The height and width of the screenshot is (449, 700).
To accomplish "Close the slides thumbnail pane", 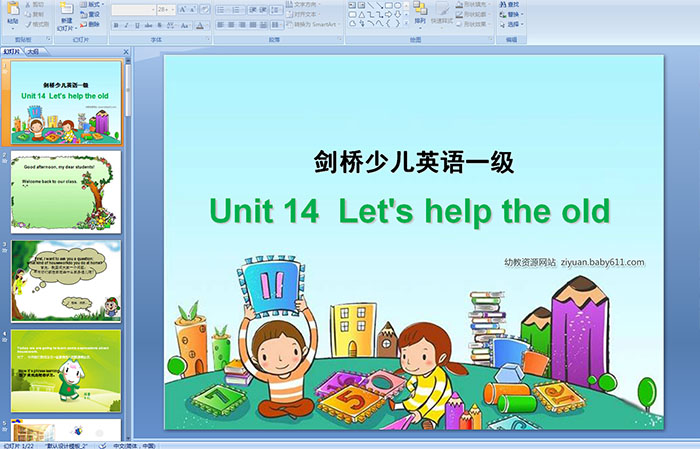I will pyautogui.click(x=126, y=52).
